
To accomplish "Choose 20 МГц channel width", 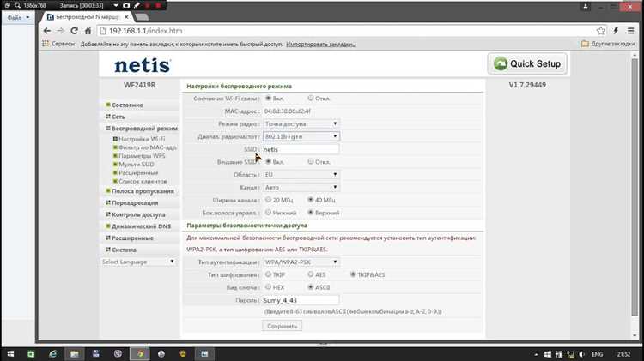I will (268, 200).
